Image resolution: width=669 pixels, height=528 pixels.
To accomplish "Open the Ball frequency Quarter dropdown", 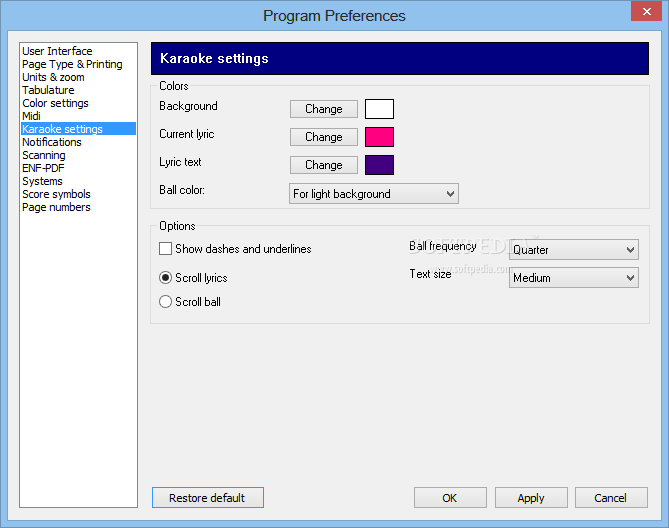I will (x=574, y=249).
